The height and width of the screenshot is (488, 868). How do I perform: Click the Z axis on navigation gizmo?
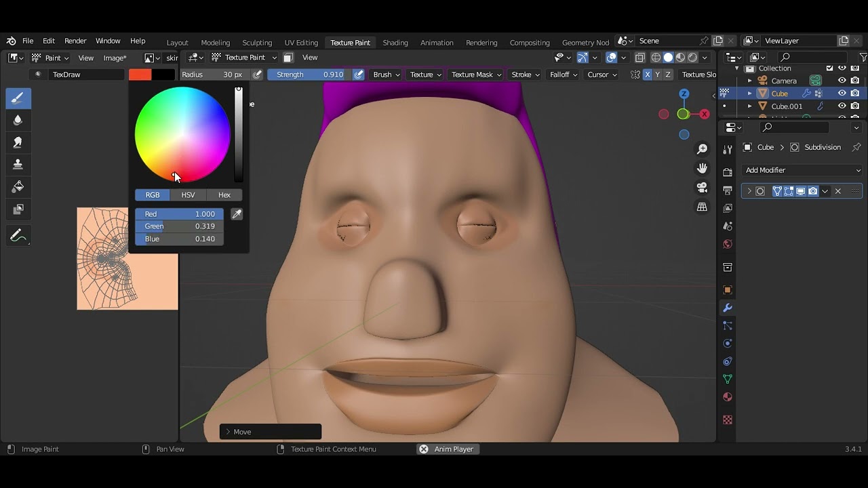pos(684,94)
